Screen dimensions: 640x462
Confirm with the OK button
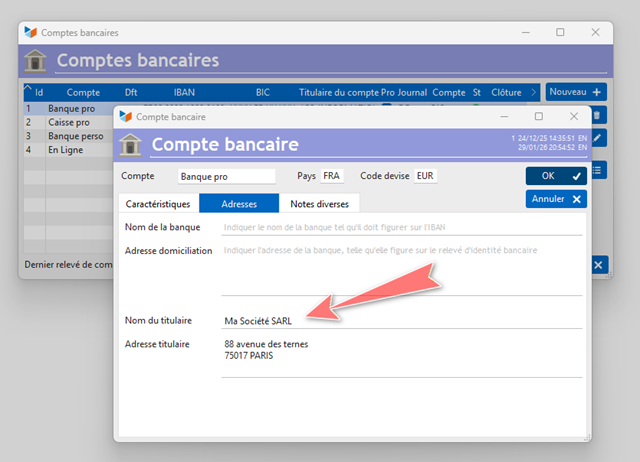click(556, 176)
